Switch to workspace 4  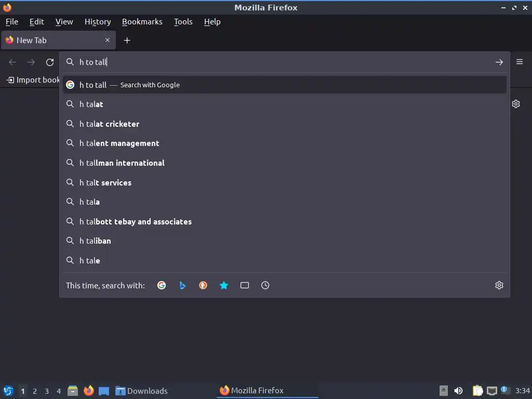[59, 391]
